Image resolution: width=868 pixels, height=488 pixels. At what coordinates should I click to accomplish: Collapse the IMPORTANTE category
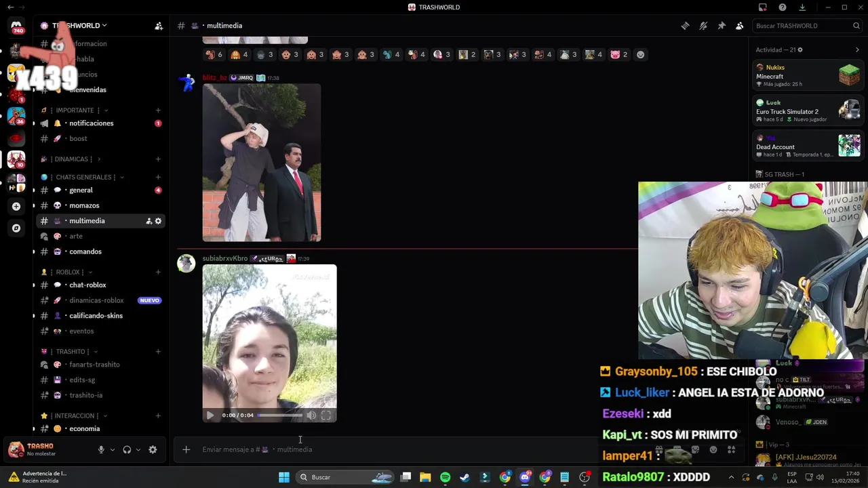[x=75, y=110]
